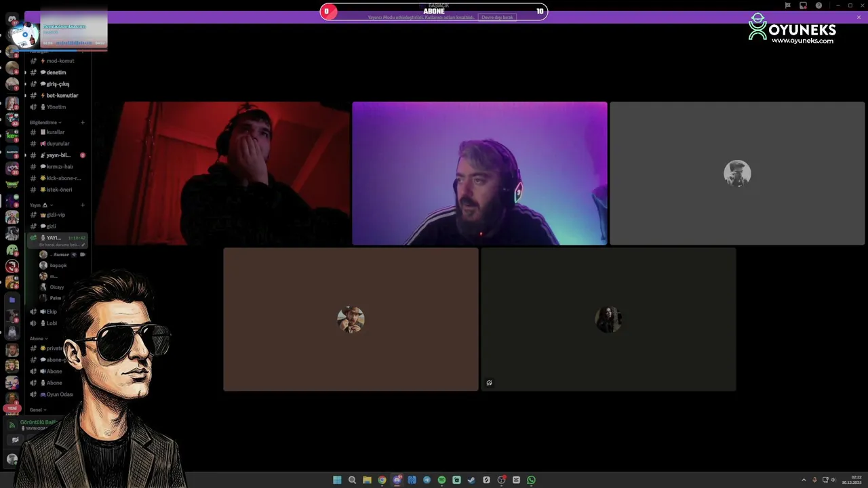
Task: Click the muted microphone icon on dark tile
Action: pos(489,383)
